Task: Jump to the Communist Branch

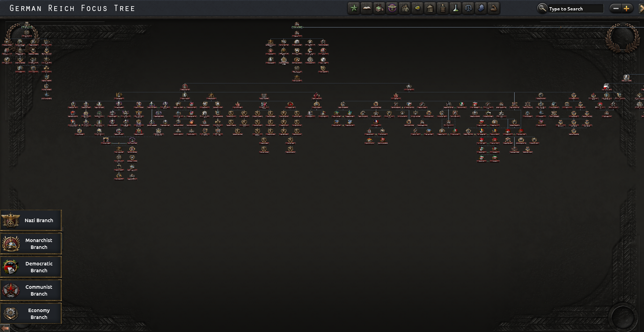Action: tap(31, 290)
